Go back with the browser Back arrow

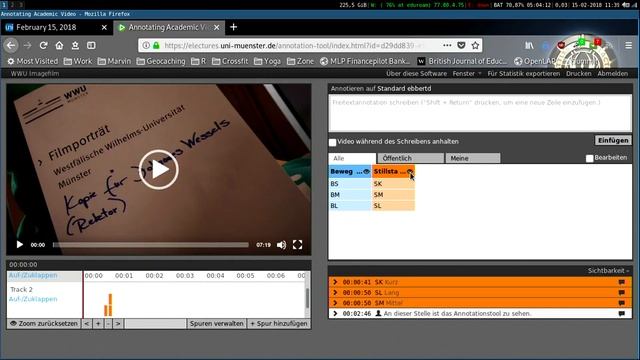pos(11,45)
